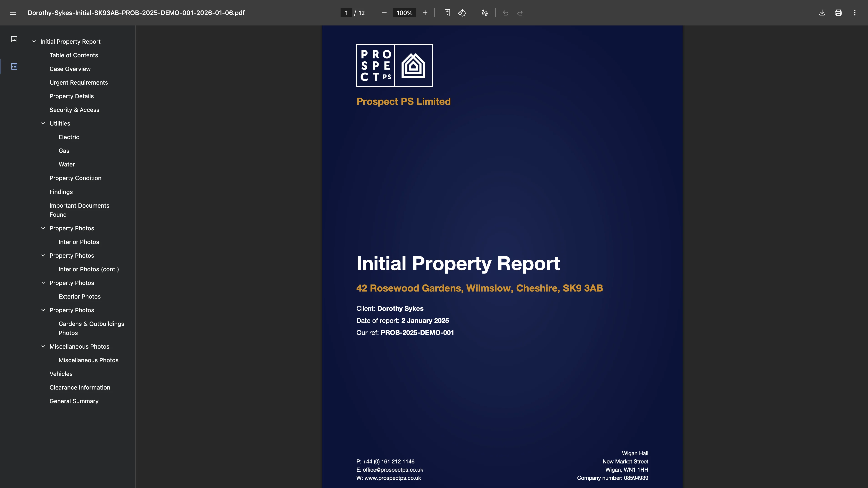Click the page number input field

pos(346,13)
